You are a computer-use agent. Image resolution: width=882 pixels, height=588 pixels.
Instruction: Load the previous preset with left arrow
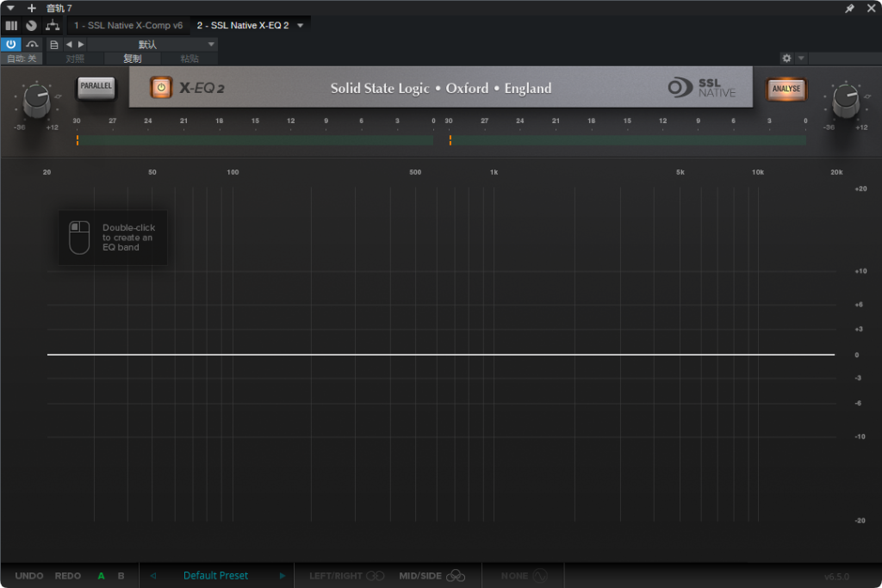pos(153,576)
